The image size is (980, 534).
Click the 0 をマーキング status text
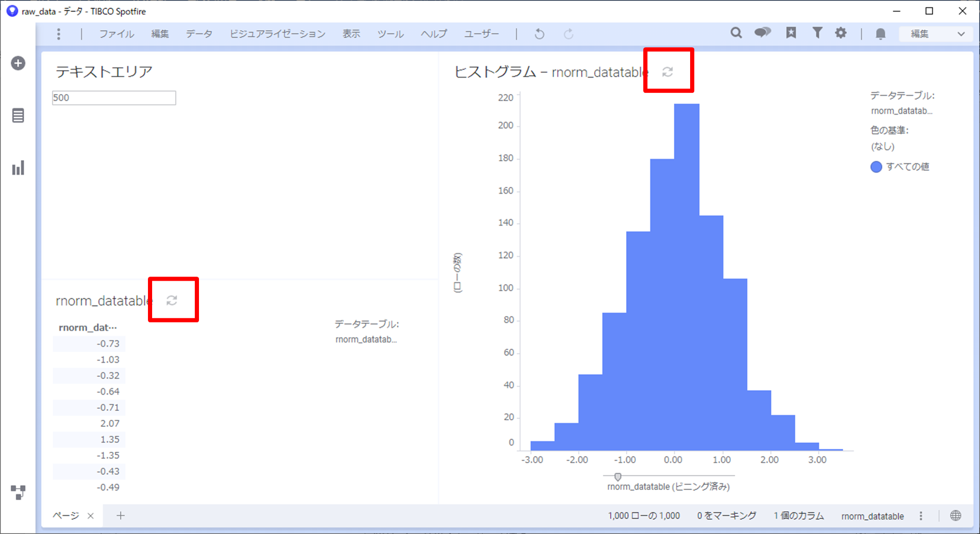click(726, 516)
